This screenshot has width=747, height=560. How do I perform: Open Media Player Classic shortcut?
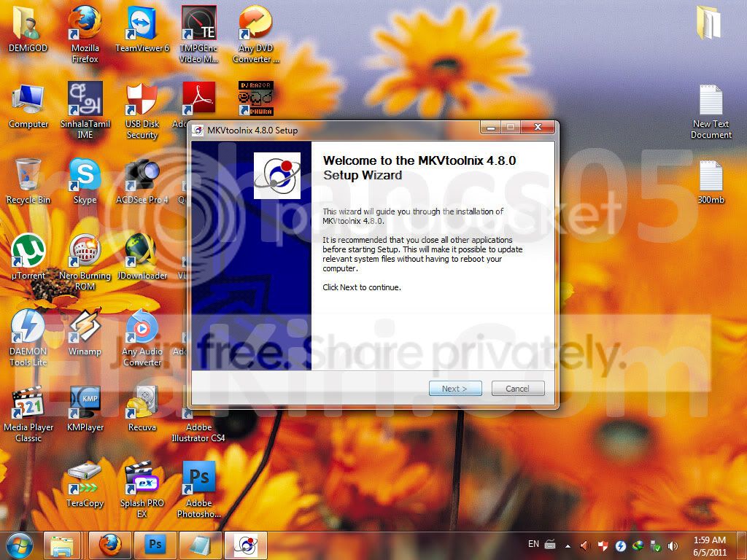[28, 413]
